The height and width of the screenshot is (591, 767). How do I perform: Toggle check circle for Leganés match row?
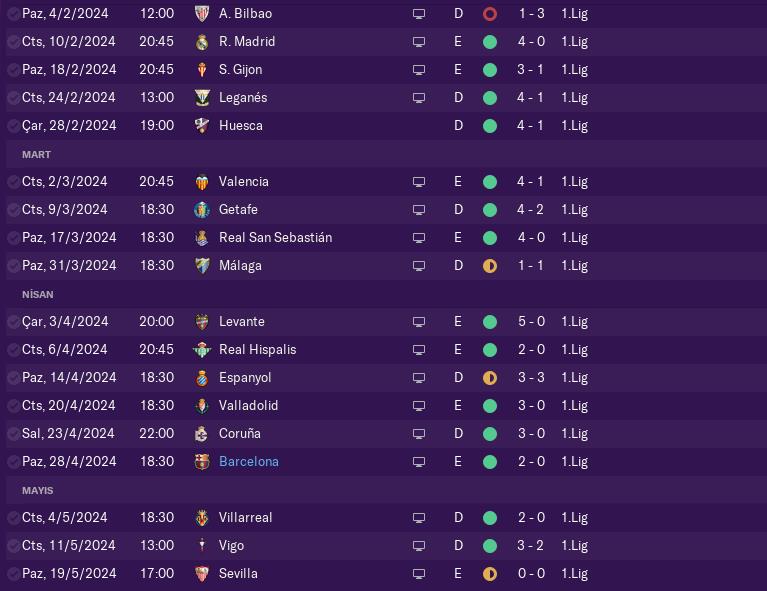pyautogui.click(x=13, y=98)
